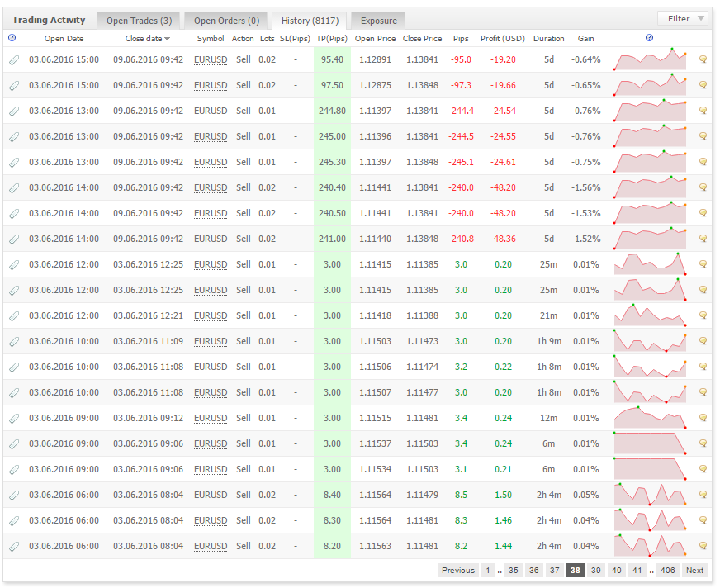This screenshot has height=588, width=720.
Task: Switch to the Open Trades (3) tab
Action: point(140,21)
